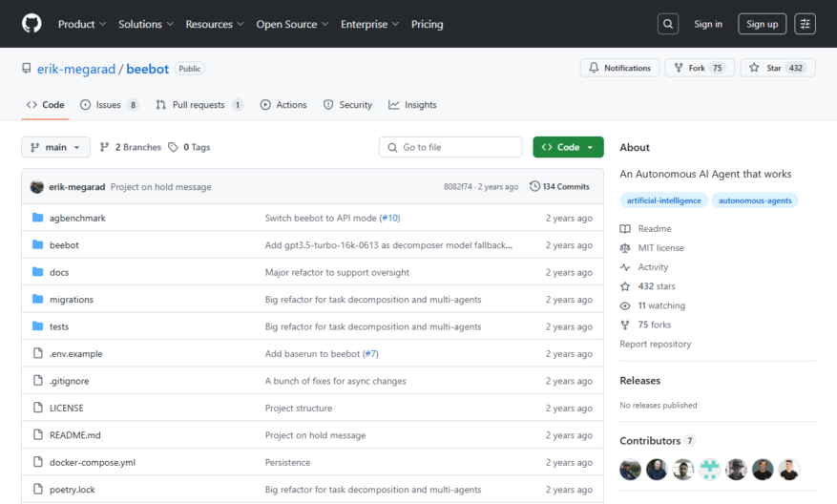Screen dimensions: 837x504
Task: Open the 134 Commits history link
Action: coord(559,186)
